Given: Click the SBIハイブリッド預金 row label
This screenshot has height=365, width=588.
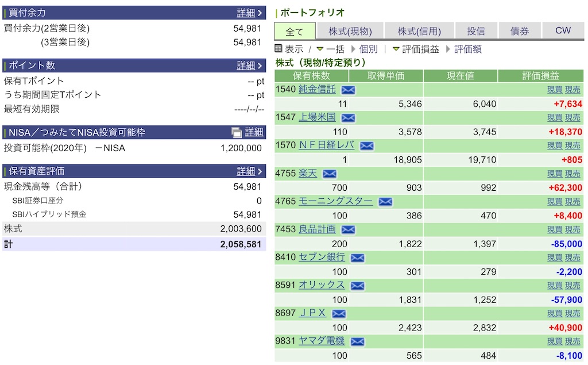Looking at the screenshot, I should click(x=49, y=214).
